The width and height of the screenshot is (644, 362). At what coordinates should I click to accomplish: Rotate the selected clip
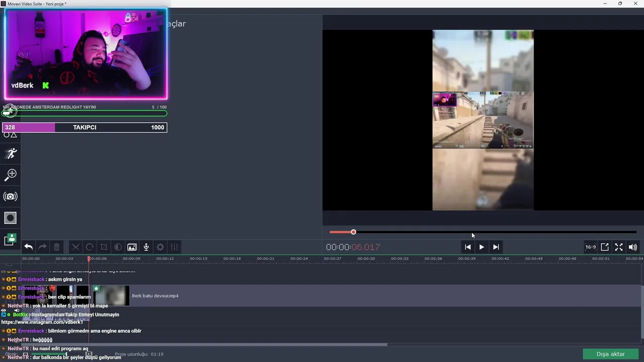point(90,247)
